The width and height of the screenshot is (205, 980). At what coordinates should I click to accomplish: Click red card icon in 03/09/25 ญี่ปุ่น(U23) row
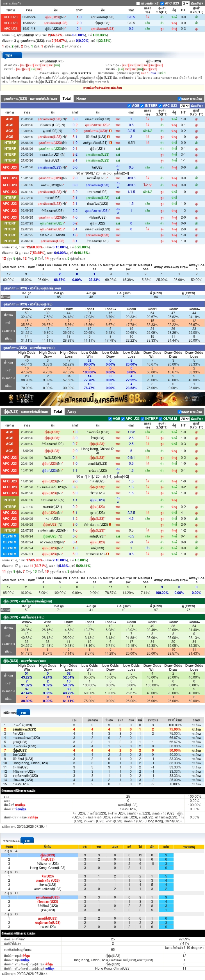click(110, 524)
